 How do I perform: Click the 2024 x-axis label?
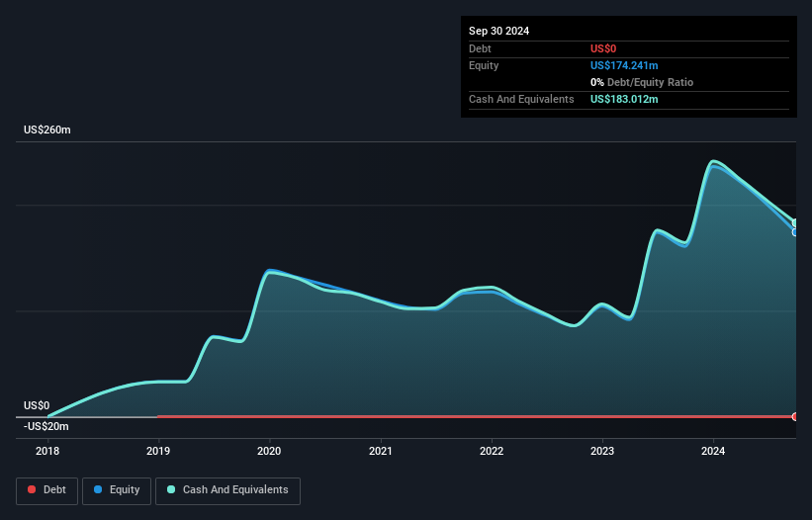713,451
